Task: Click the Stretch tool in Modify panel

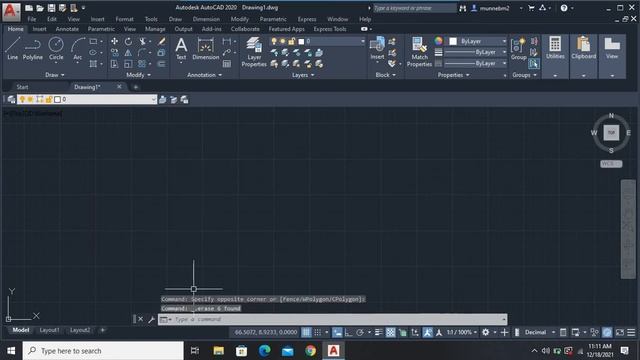Action: [x=114, y=64]
